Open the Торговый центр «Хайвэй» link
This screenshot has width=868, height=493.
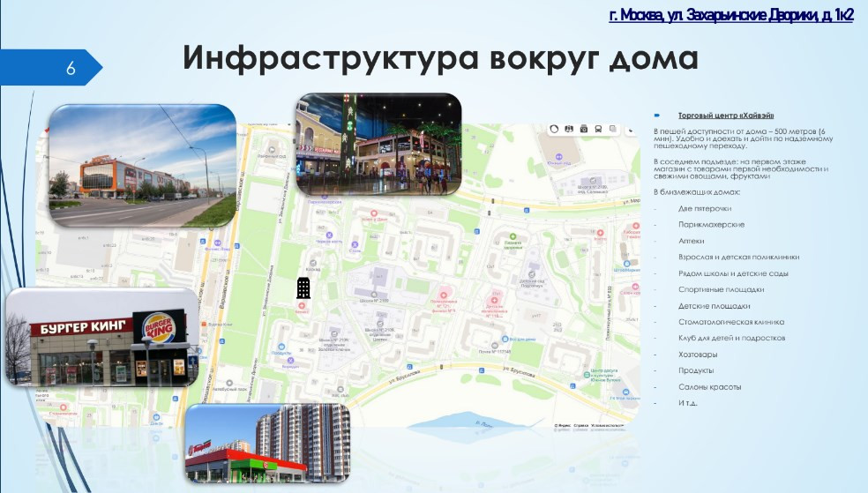click(x=726, y=116)
